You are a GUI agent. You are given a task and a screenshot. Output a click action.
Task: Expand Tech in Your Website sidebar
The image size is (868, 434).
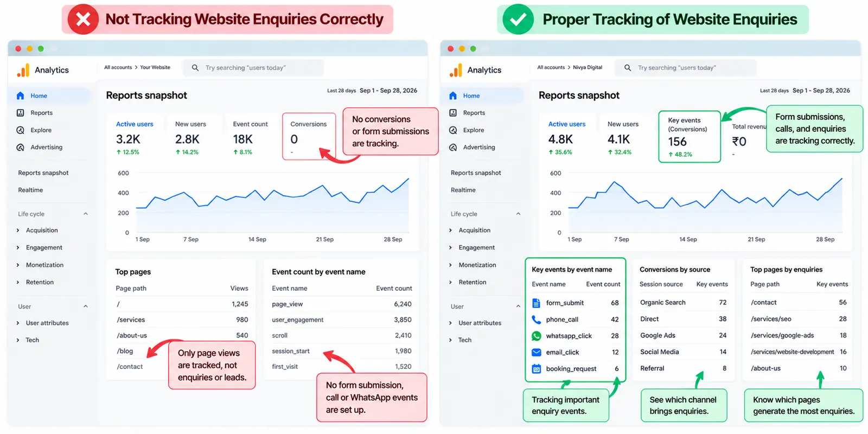coord(18,340)
